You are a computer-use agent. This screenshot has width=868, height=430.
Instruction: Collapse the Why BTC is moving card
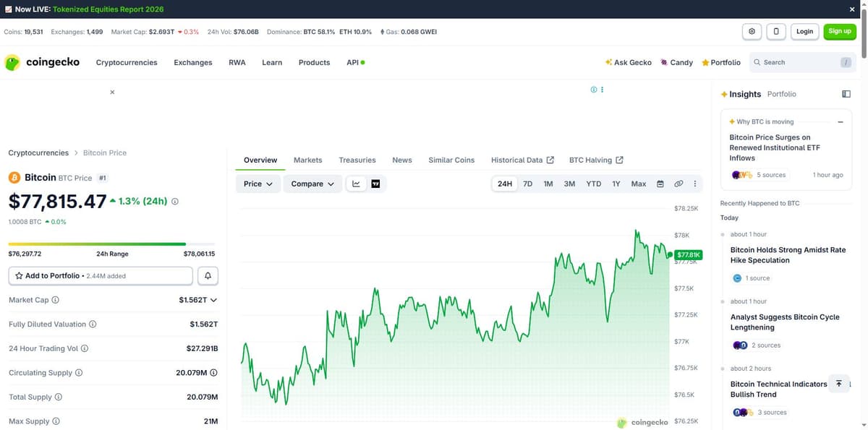pos(841,122)
